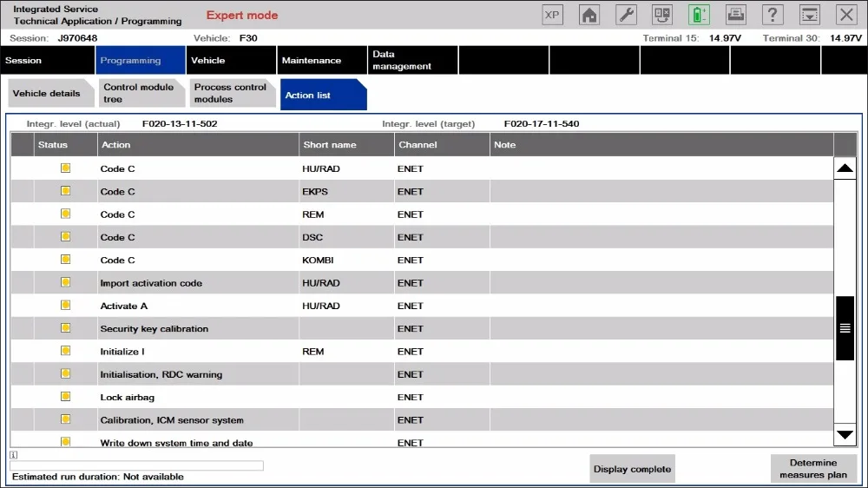Close the application with X icon
The height and width of the screenshot is (488, 868).
846,15
